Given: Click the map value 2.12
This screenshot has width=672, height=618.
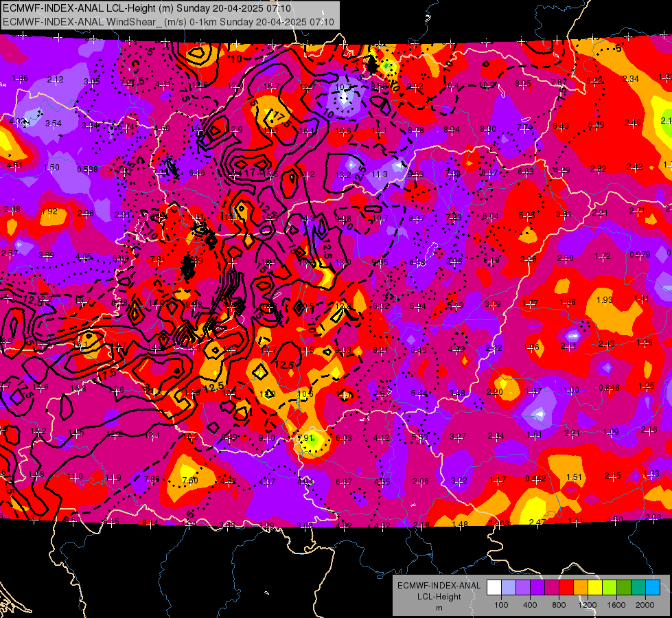Looking at the screenshot, I should 56,80.
